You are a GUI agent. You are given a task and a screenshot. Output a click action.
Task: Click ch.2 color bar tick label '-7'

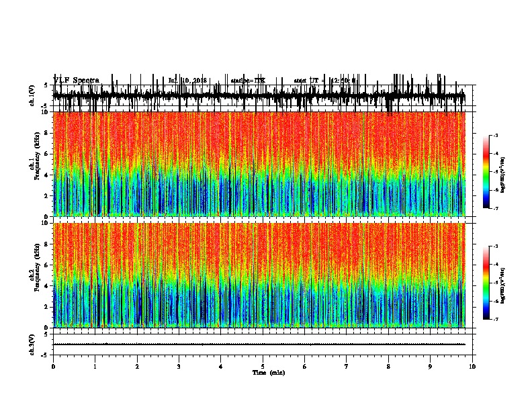tap(496, 319)
